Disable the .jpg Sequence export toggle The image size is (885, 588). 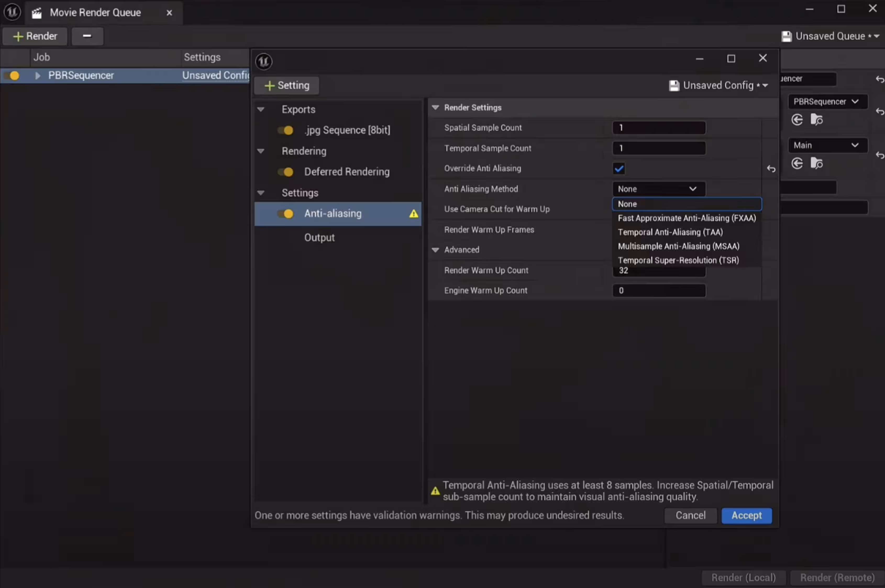click(286, 130)
